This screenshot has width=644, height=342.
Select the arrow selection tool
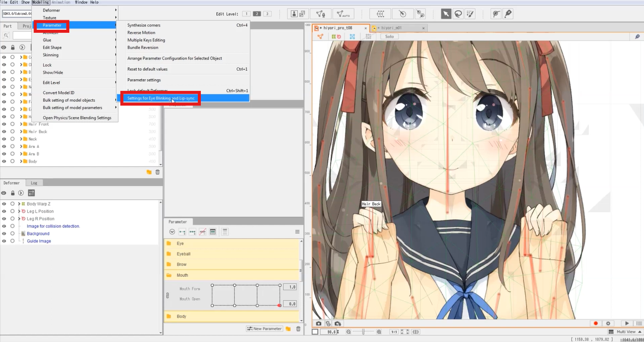click(x=446, y=14)
